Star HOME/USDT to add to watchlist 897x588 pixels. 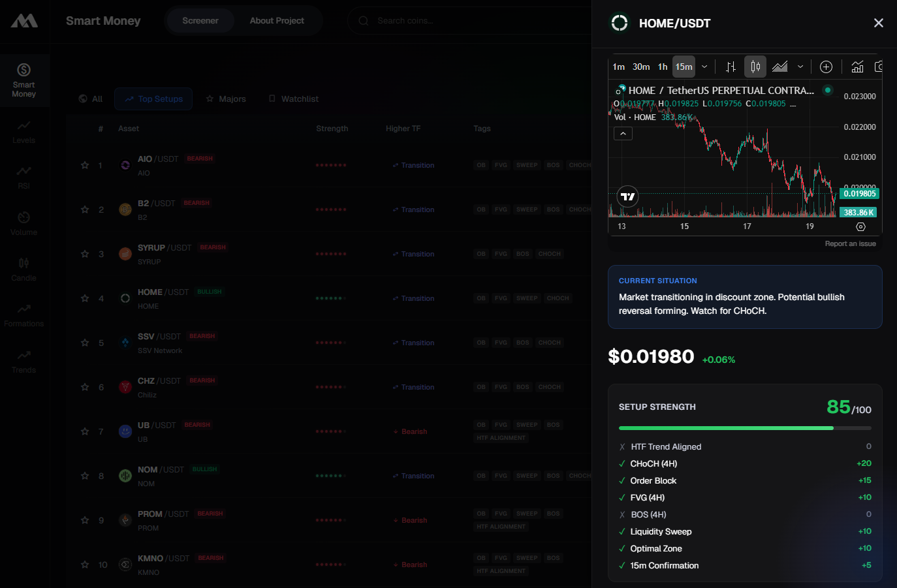85,298
